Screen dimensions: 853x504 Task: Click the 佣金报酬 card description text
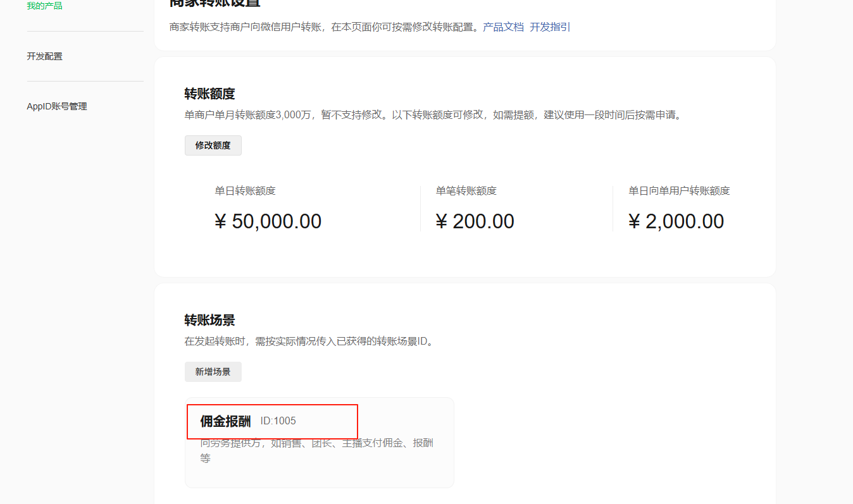click(x=316, y=450)
